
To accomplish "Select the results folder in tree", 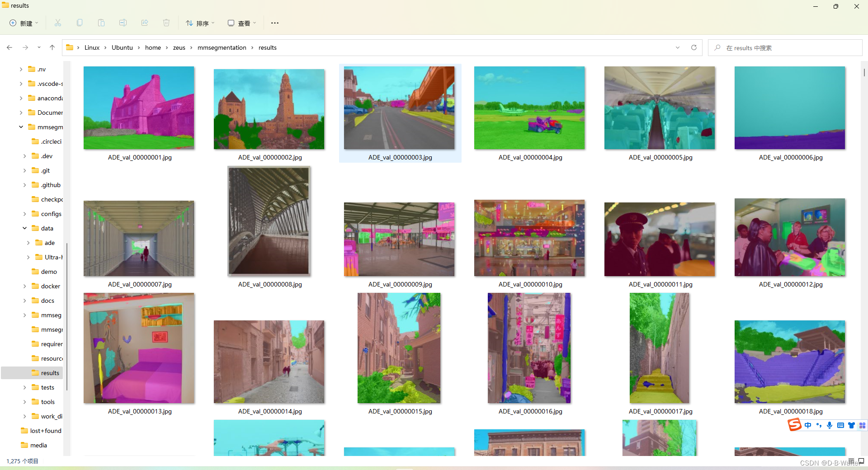I will coord(32,373).
